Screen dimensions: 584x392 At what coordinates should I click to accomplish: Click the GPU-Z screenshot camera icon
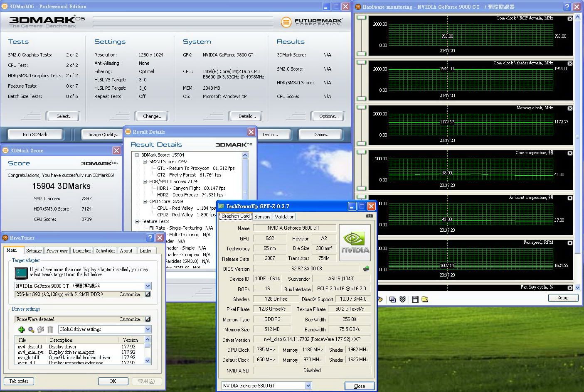click(369, 216)
